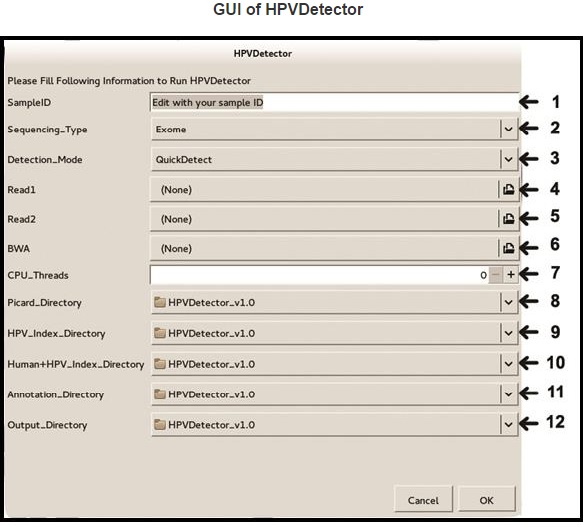Open the Sequencing_Type Exome dropdown
The width and height of the screenshot is (586, 527).
pos(334,129)
